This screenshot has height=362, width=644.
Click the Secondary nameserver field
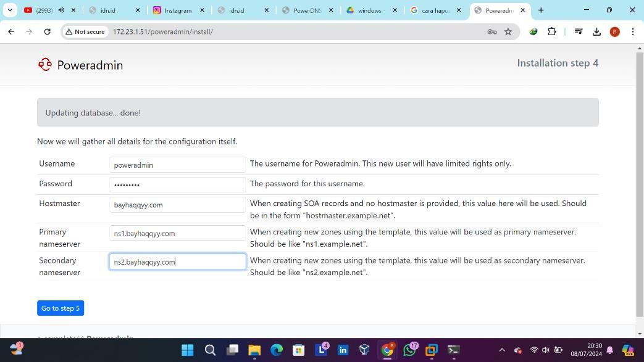(x=177, y=262)
